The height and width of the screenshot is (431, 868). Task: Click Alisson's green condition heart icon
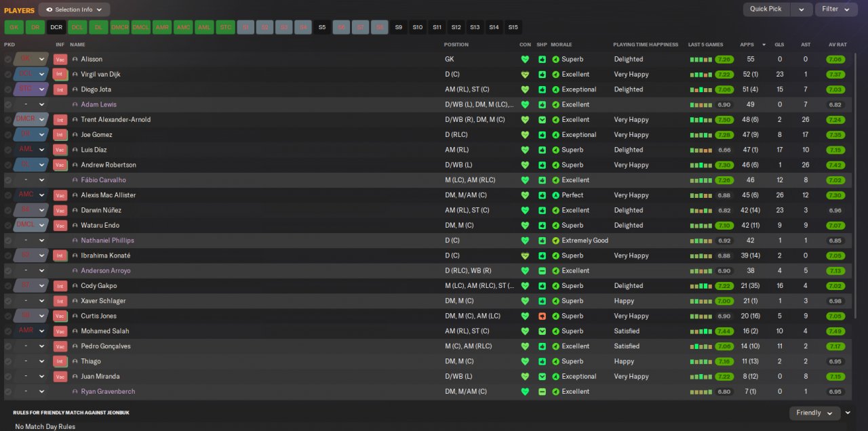point(524,60)
